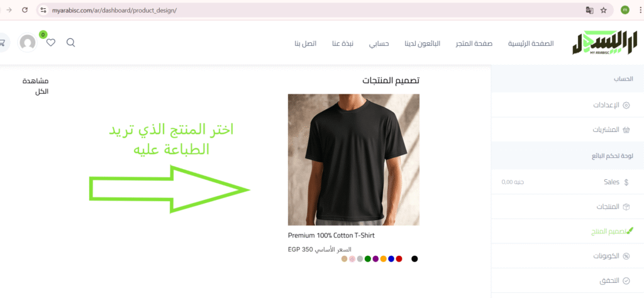This screenshot has width=644, height=298.
Task: Open the Google Translate icon in address bar
Action: pyautogui.click(x=589, y=10)
